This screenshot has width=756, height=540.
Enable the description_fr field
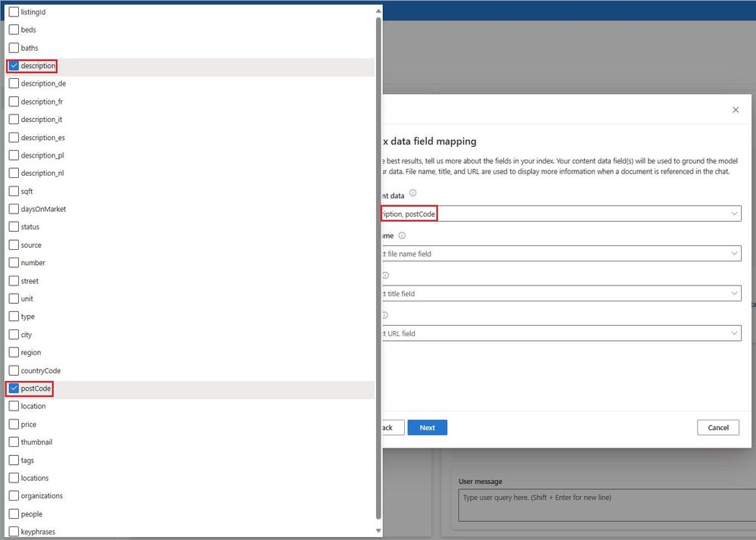14,101
